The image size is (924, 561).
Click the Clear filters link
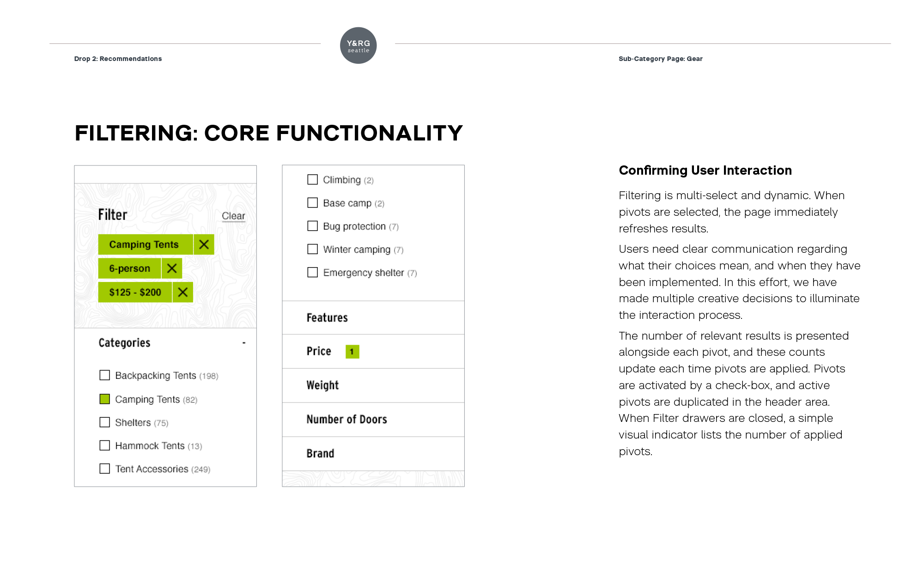coord(233,216)
